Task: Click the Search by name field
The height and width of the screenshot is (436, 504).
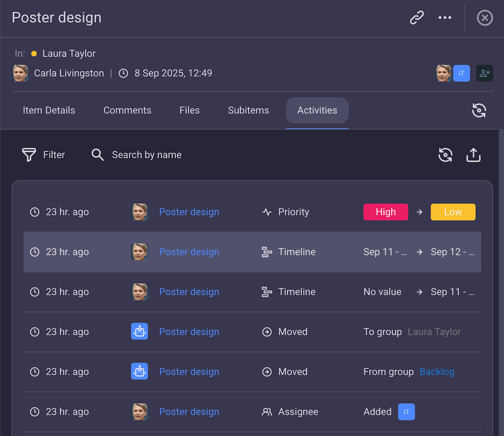Action: pos(147,155)
